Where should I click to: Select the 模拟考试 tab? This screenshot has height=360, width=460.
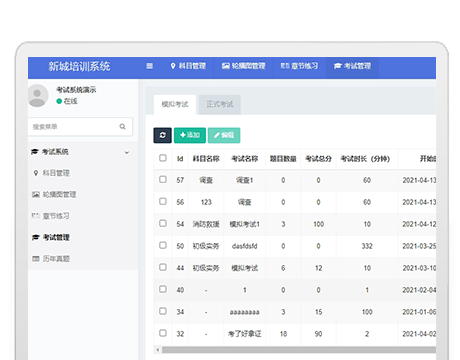(175, 104)
